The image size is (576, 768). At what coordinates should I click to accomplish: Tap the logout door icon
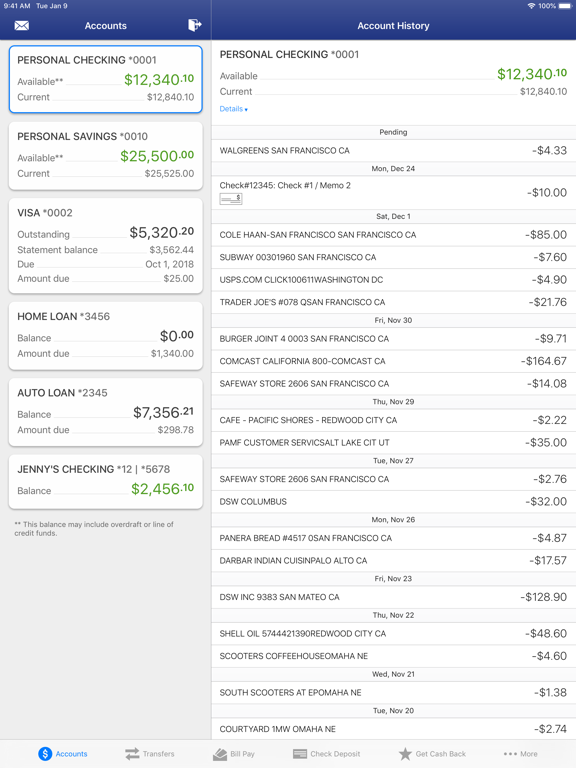[x=194, y=25]
